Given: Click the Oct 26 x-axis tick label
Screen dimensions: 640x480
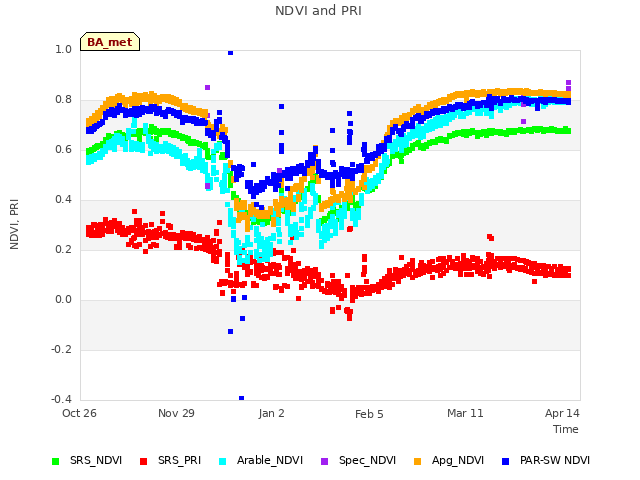Looking at the screenshot, I should (x=79, y=413).
